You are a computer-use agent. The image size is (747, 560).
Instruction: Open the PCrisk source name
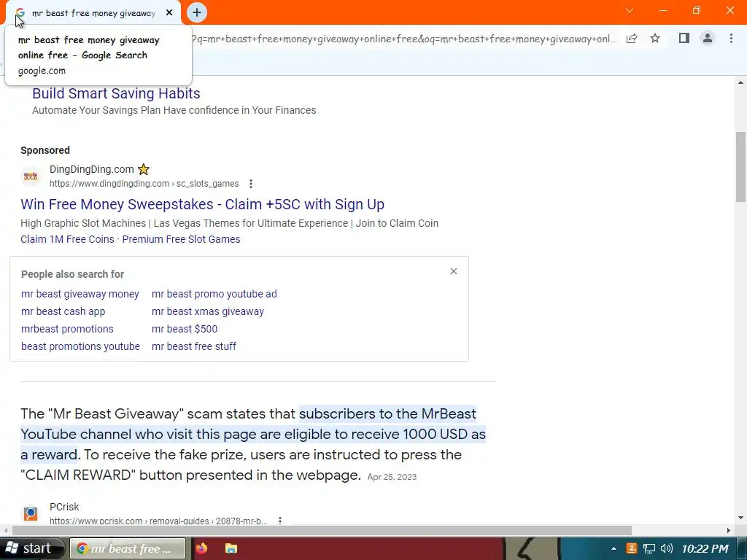(x=64, y=507)
